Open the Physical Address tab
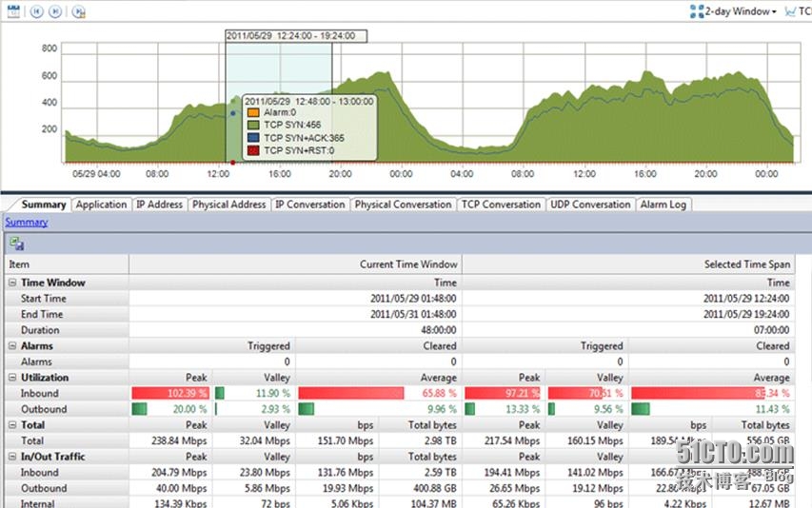The width and height of the screenshot is (812, 508). 228,205
